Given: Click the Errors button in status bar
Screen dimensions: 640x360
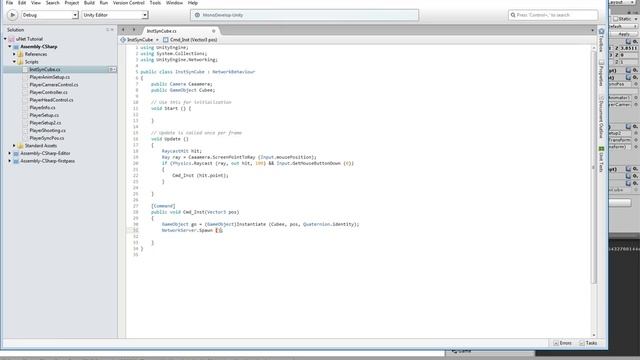Looking at the screenshot, I should pos(562,343).
